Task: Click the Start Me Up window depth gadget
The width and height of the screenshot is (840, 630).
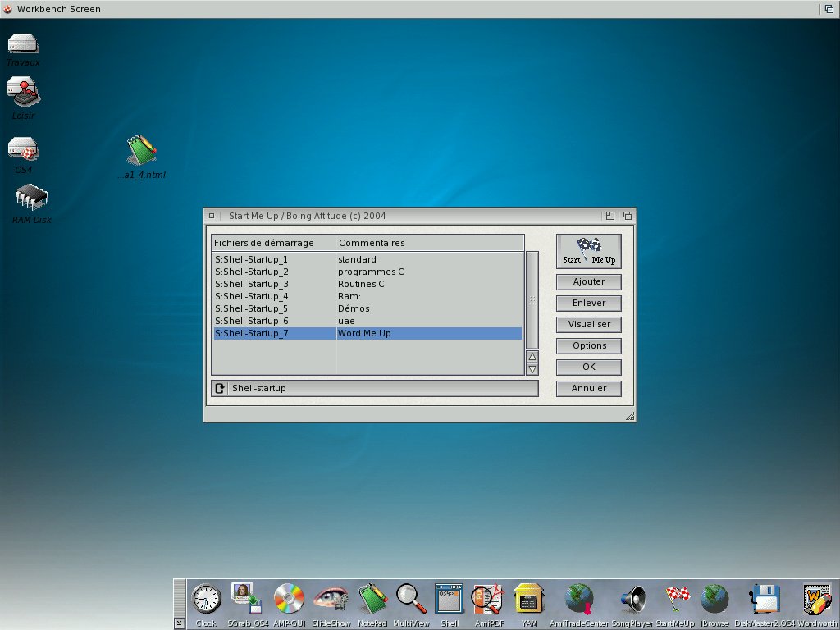Action: (628, 216)
